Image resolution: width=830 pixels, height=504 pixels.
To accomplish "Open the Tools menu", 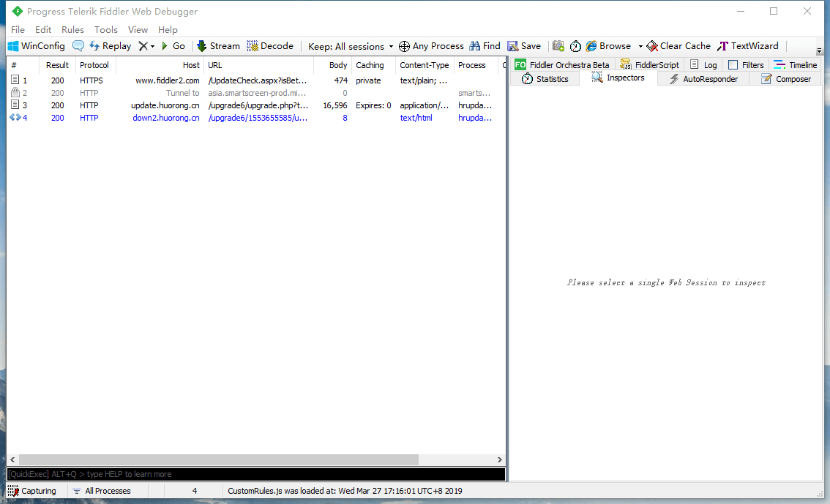I will tap(106, 29).
